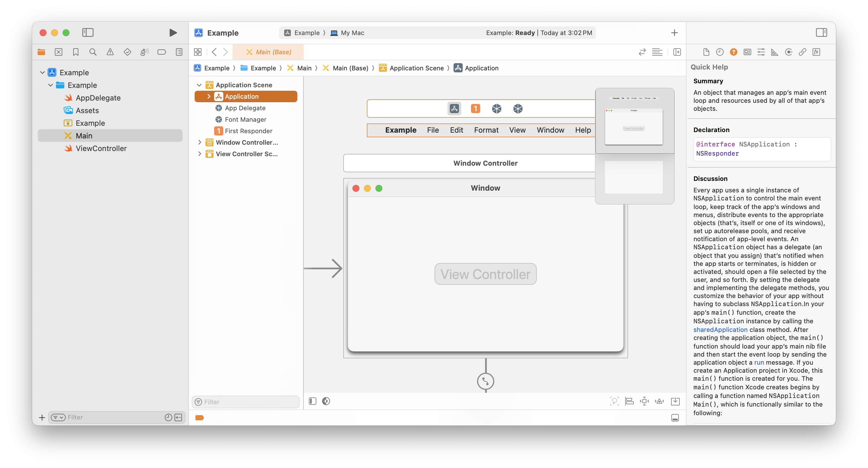This screenshot has width=868, height=468.
Task: Expand the View Controller scene
Action: tap(199, 154)
